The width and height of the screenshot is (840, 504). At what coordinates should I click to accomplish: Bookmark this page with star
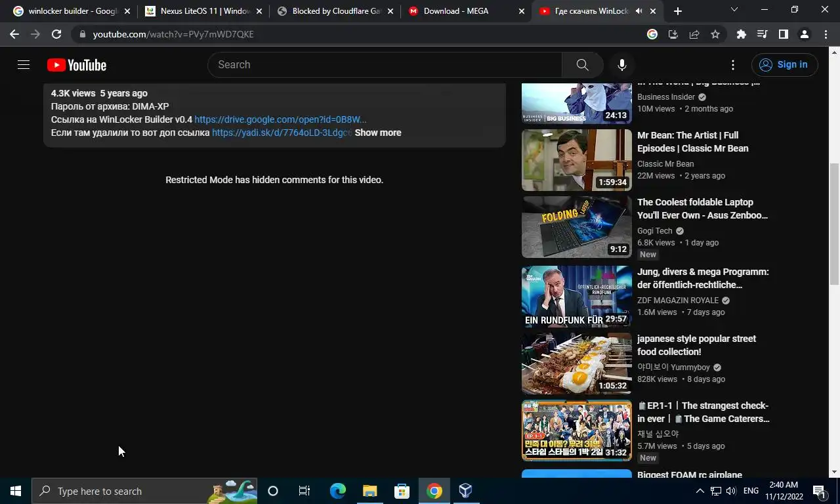coord(715,34)
